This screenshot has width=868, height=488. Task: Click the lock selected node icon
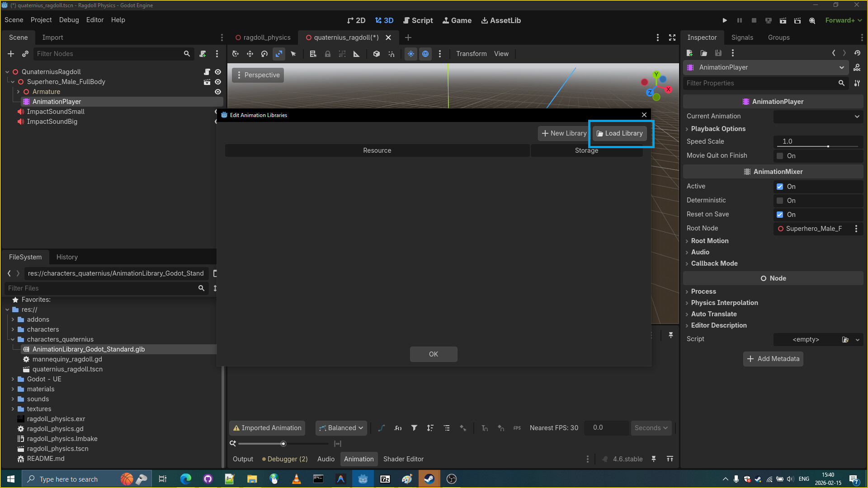(328, 54)
